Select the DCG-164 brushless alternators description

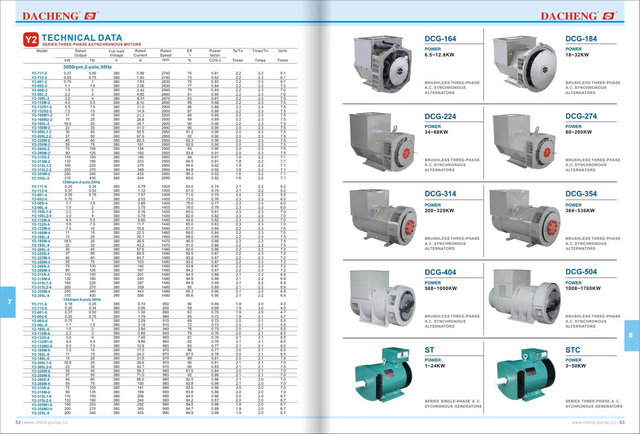[x=452, y=88]
